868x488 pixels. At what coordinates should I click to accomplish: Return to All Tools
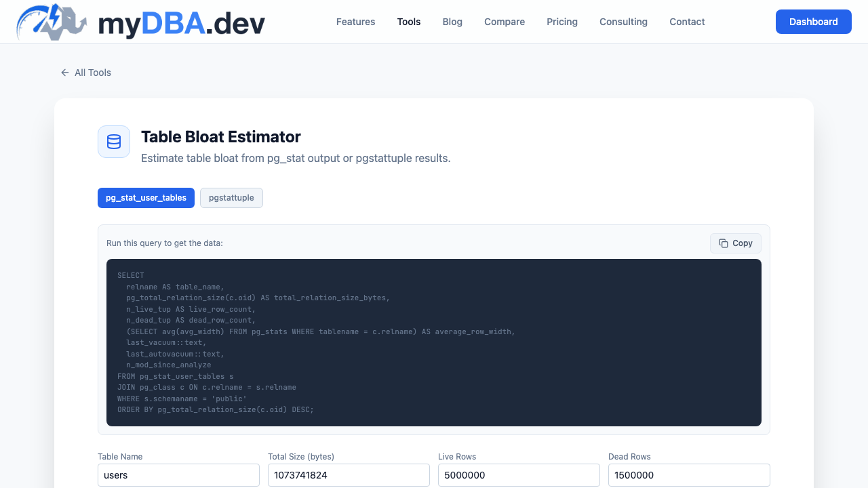tap(85, 73)
